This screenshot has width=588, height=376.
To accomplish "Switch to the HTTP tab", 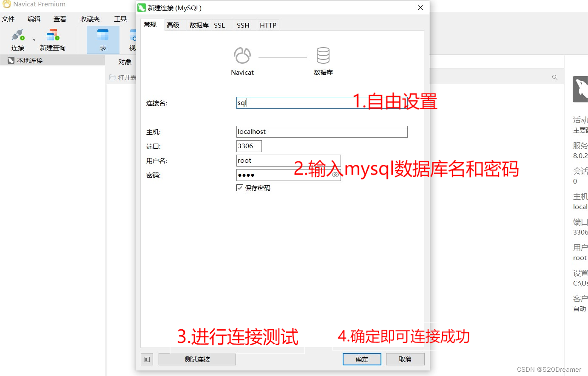I will (x=268, y=25).
